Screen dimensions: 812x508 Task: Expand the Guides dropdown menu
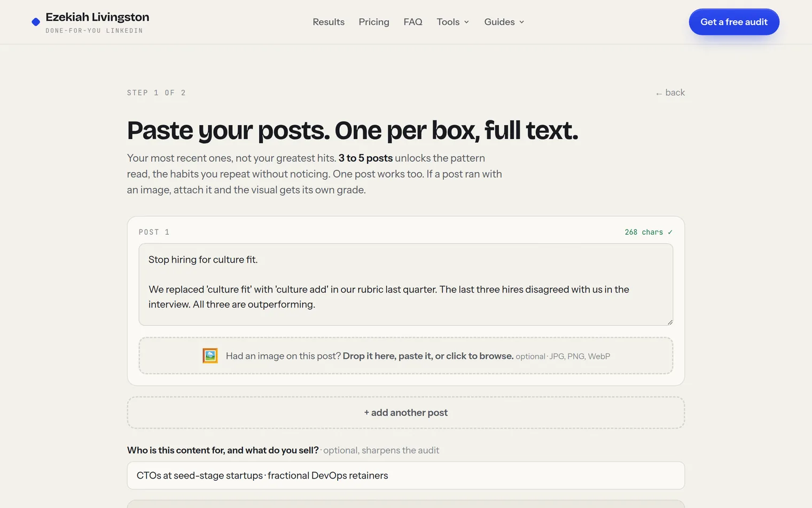[504, 22]
